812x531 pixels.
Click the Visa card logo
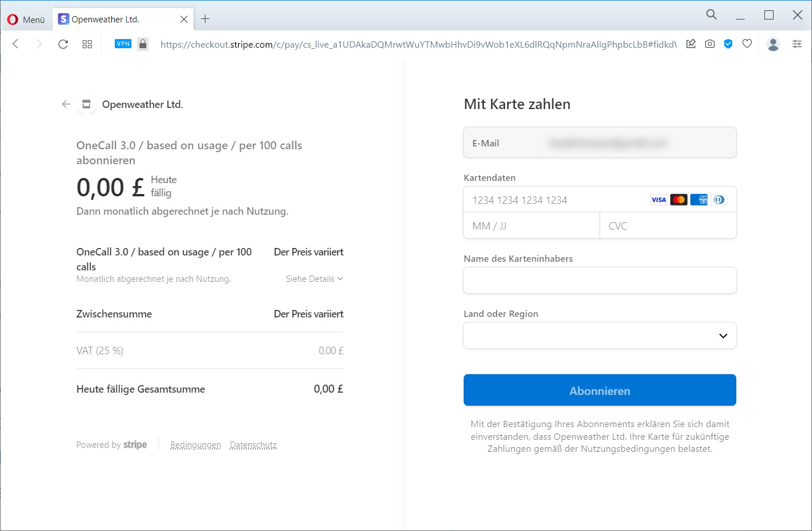[659, 200]
